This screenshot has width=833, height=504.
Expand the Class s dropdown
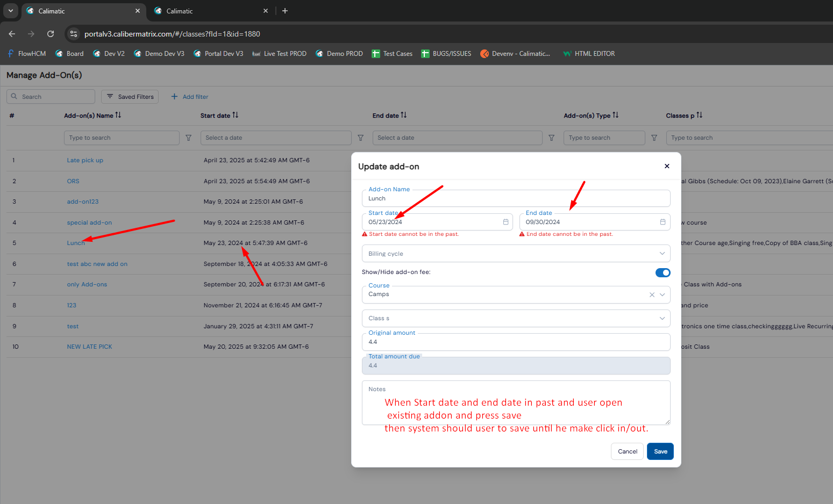coord(516,318)
